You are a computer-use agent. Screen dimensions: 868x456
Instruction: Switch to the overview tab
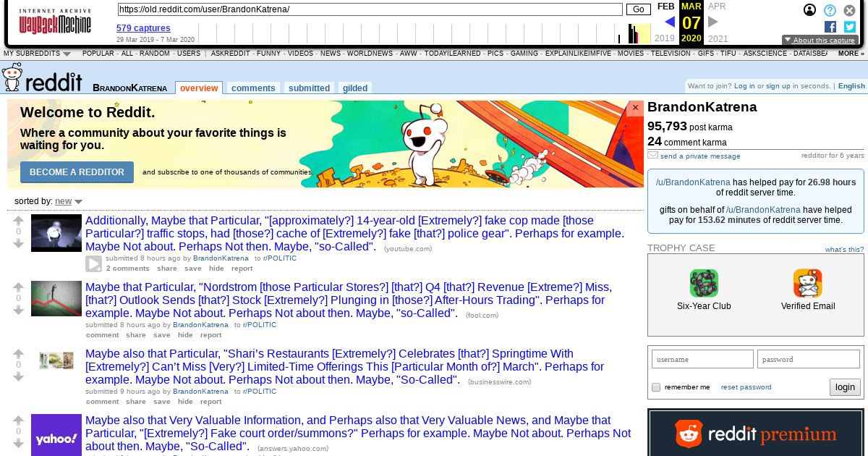[199, 88]
